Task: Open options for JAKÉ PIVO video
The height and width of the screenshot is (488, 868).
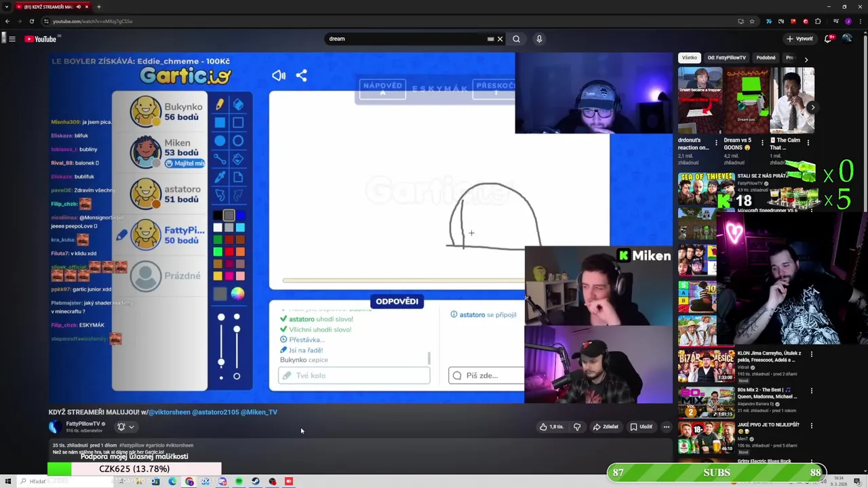Action: click(x=812, y=426)
